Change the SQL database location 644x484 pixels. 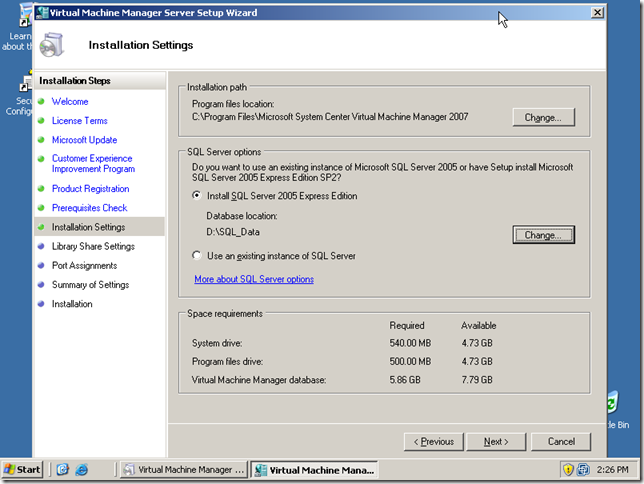pyautogui.click(x=543, y=235)
